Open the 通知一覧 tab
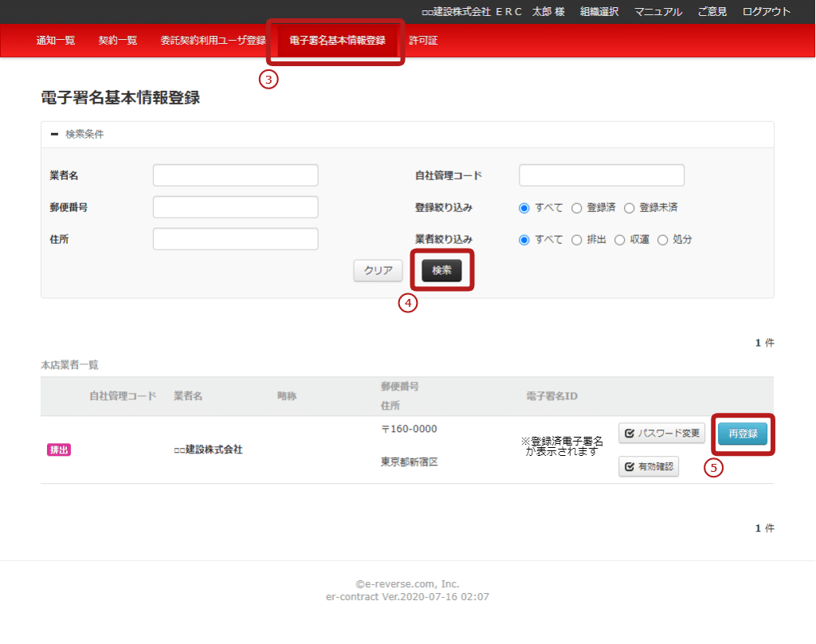 pos(56,41)
